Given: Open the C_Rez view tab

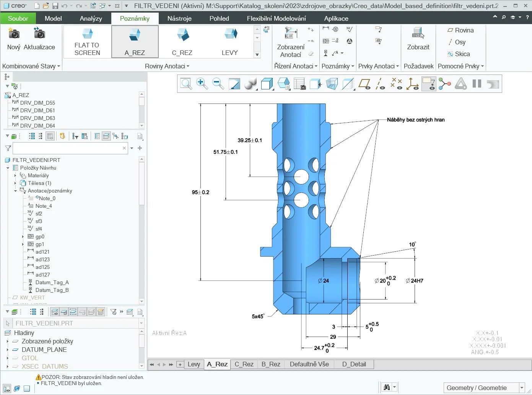Looking at the screenshot, I should point(244,364).
